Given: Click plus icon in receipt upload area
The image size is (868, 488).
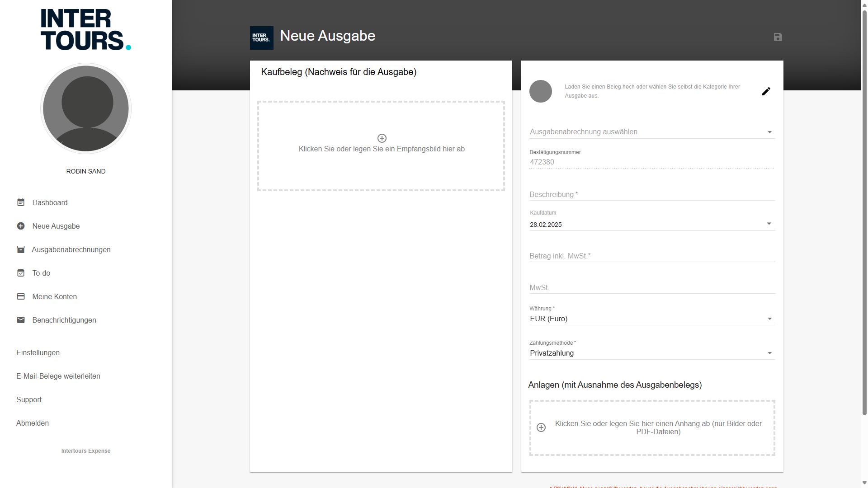Looking at the screenshot, I should [x=382, y=138].
